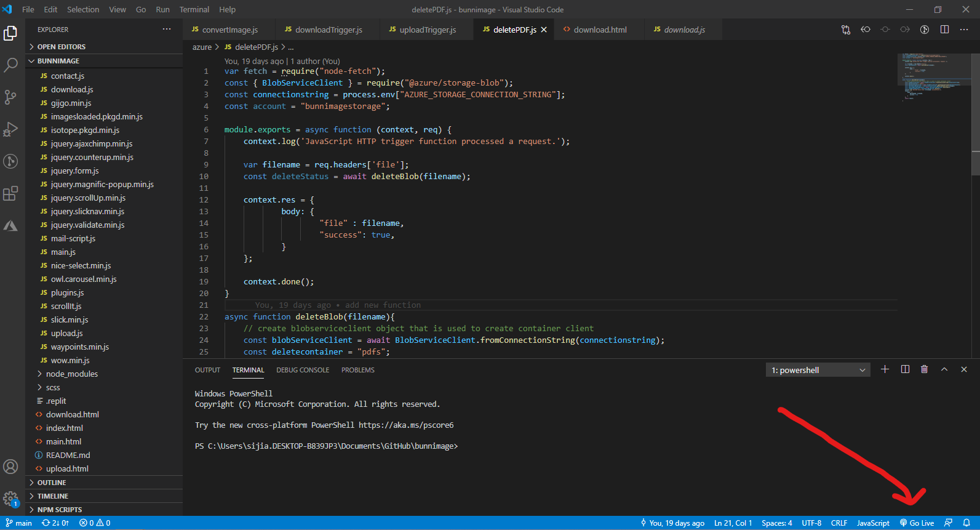Open the Explorer view in activity bar

pyautogui.click(x=10, y=33)
